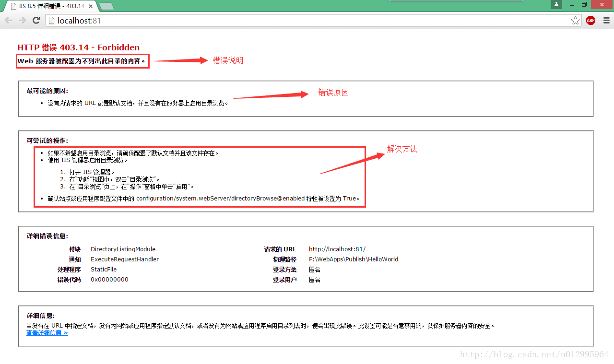
Task: Click the 没有为请求的 URL 配置默认文档 bullet
Action: pyautogui.click(x=138, y=103)
